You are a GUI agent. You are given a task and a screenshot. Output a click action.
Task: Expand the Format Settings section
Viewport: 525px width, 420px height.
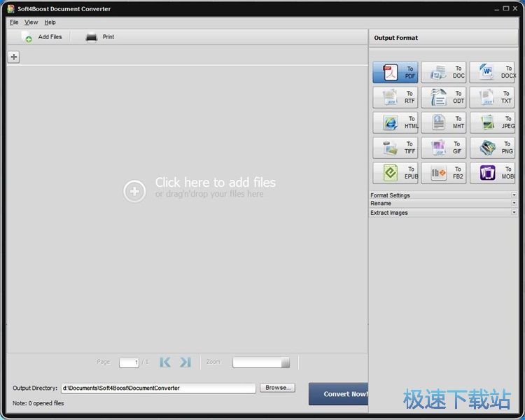click(x=443, y=195)
